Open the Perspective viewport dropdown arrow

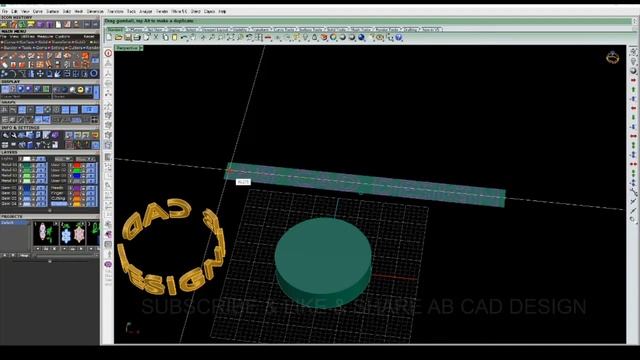click(141, 48)
